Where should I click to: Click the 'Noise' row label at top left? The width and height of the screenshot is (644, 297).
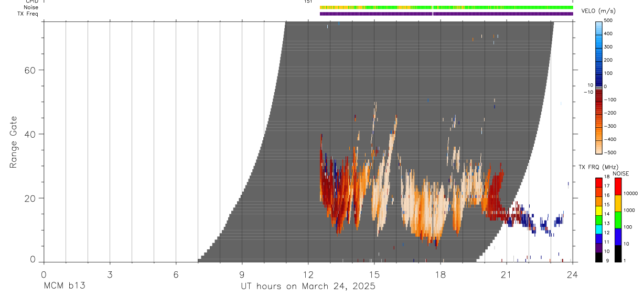31,7
